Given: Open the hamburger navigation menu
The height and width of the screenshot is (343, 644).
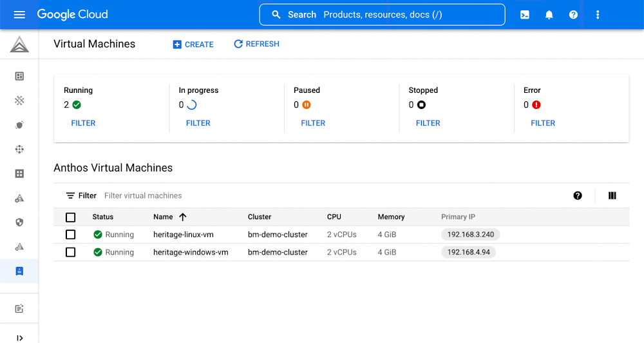Looking at the screenshot, I should (19, 14).
